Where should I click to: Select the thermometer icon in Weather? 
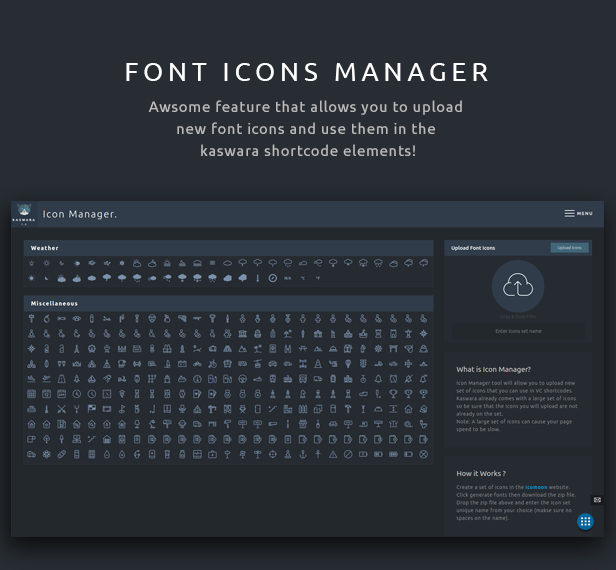[258, 278]
